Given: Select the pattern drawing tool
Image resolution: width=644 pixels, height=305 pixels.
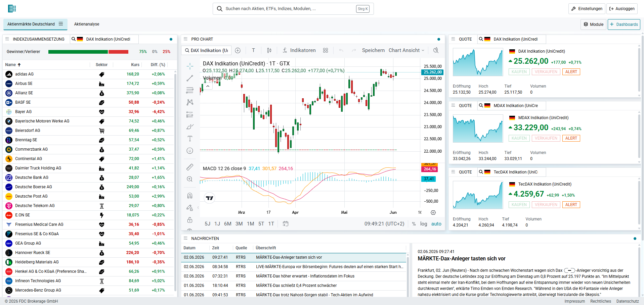Looking at the screenshot, I should tap(190, 102).
